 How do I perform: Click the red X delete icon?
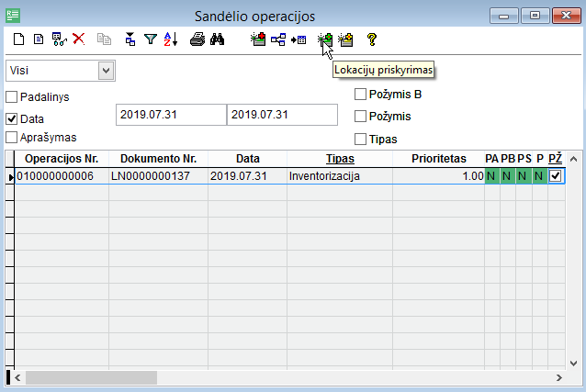pos(79,39)
